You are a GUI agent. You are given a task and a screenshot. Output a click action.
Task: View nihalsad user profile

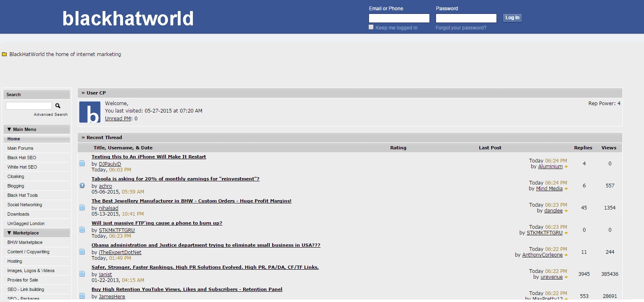tap(108, 208)
